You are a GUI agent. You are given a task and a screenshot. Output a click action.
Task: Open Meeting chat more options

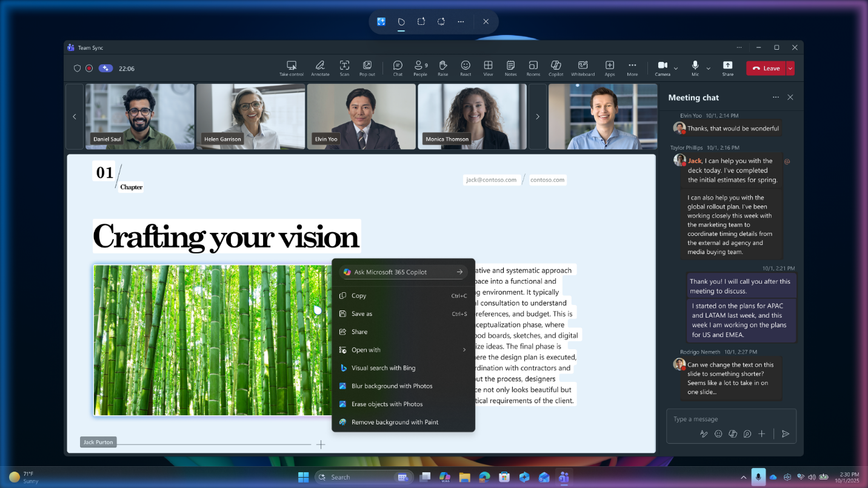click(x=776, y=97)
